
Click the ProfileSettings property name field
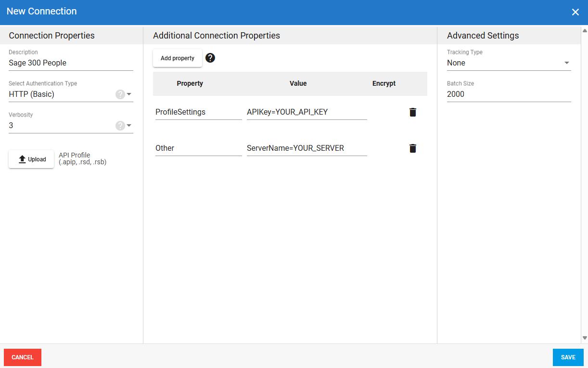(198, 112)
